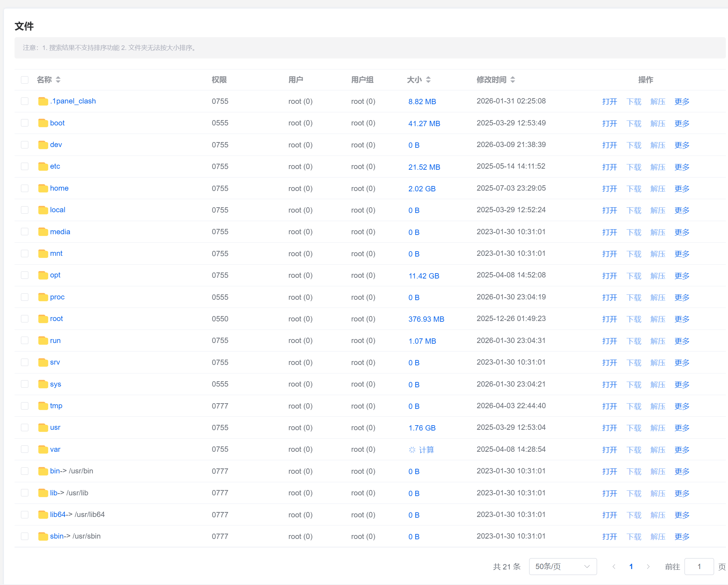Image resolution: width=728 pixels, height=585 pixels.
Task: Open the 50条/页 page size dropdown
Action: tap(562, 567)
